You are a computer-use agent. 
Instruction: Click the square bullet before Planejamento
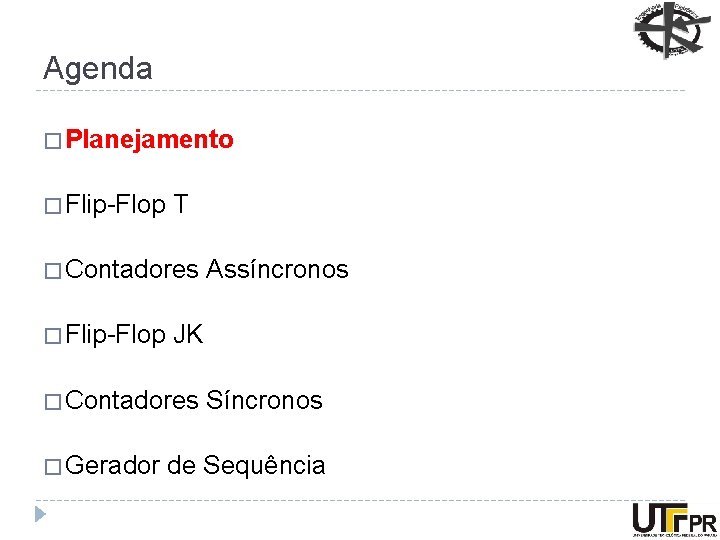(53, 141)
